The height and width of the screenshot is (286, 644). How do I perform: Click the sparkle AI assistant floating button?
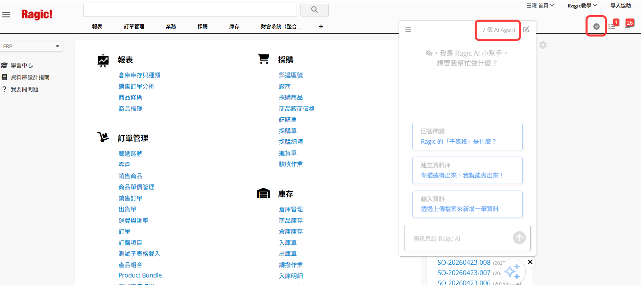[x=512, y=271]
